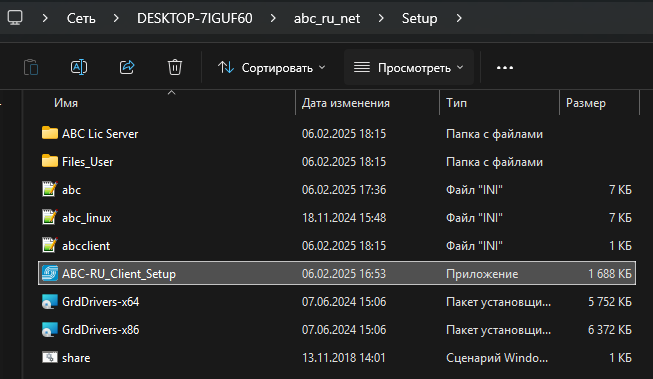This screenshot has height=379, width=653.
Task: Navigate to abc_ru_net breadcrumb
Action: coord(327,18)
